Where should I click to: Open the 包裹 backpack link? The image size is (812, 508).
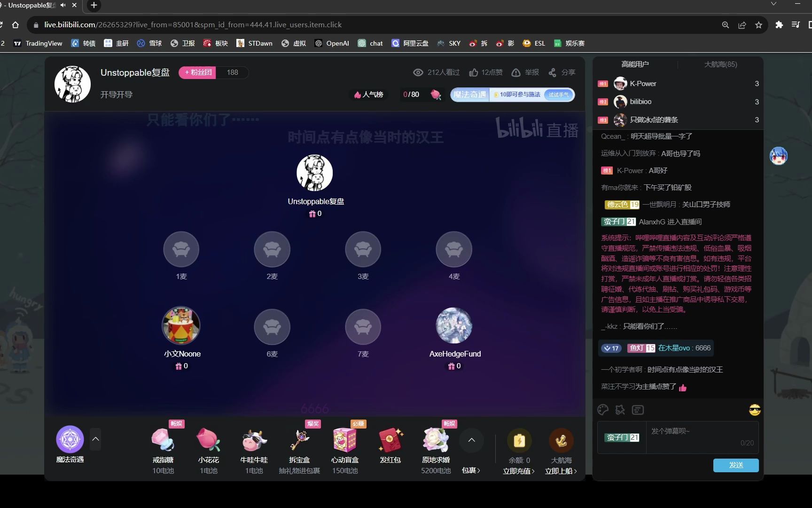[x=471, y=470]
